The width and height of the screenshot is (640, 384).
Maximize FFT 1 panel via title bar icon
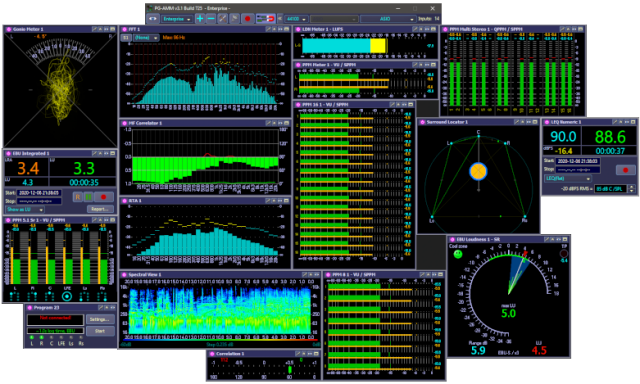point(286,29)
